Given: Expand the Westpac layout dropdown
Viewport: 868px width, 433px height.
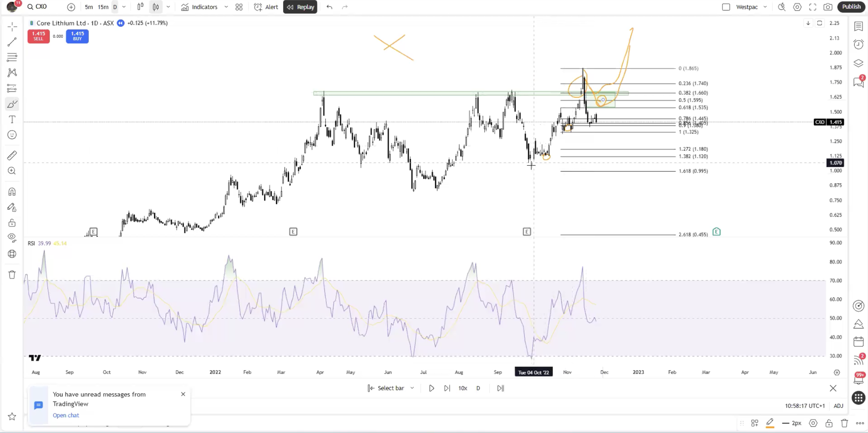Looking at the screenshot, I should 765,7.
